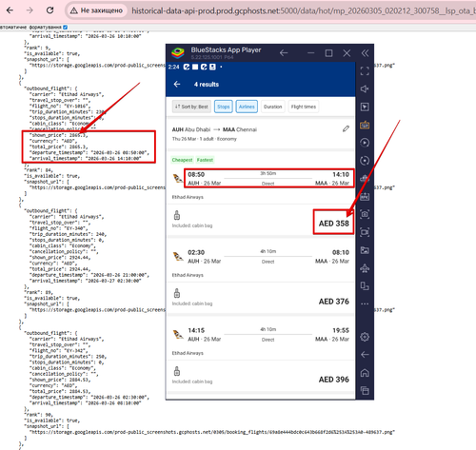Viewport: 476px width, 450px height.
Task: Click the BlueStacks sync rotate icon
Action: pyautogui.click(x=365, y=161)
